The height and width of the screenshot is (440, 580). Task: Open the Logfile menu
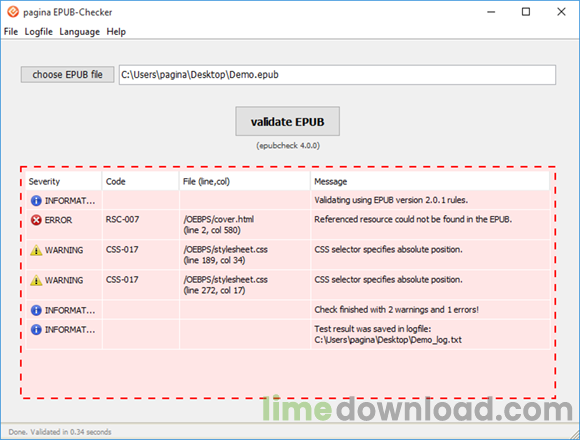(38, 32)
